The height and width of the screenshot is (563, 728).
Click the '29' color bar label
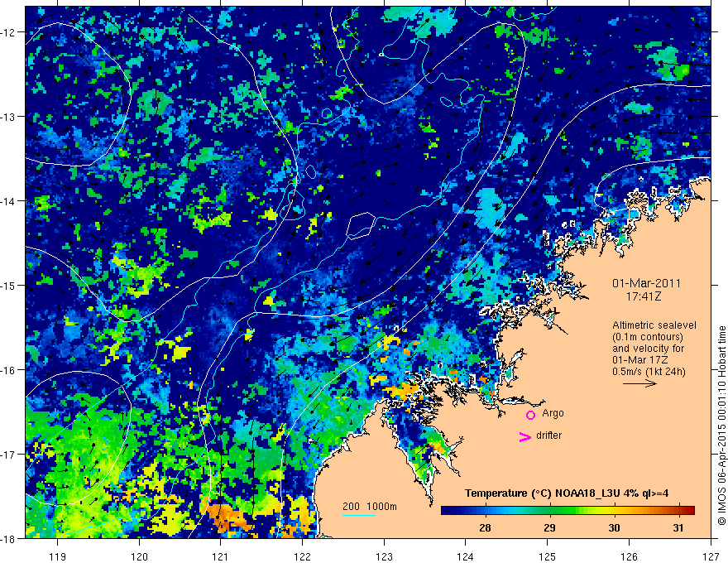click(549, 527)
